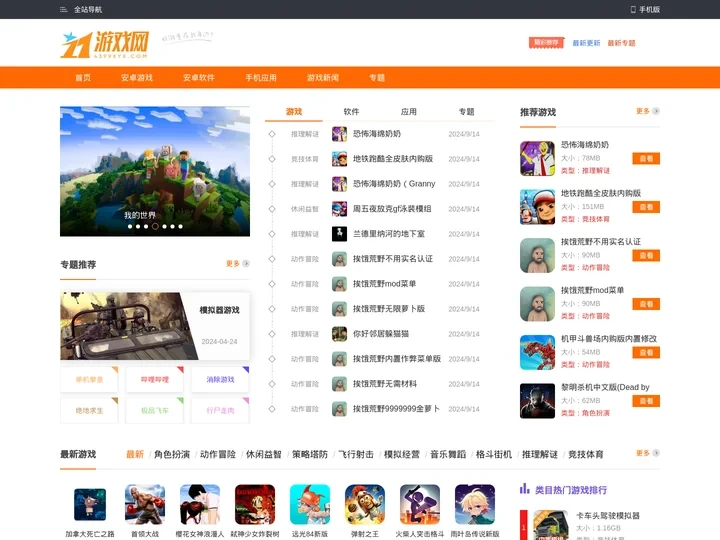Open 最新专题 link in header

click(x=621, y=43)
